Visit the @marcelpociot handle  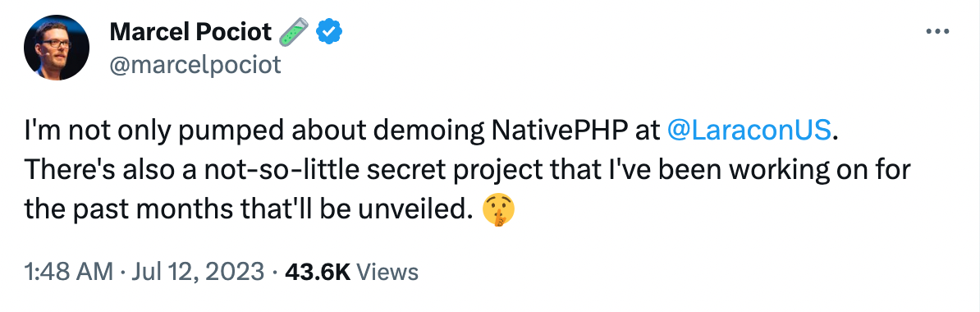click(x=195, y=64)
